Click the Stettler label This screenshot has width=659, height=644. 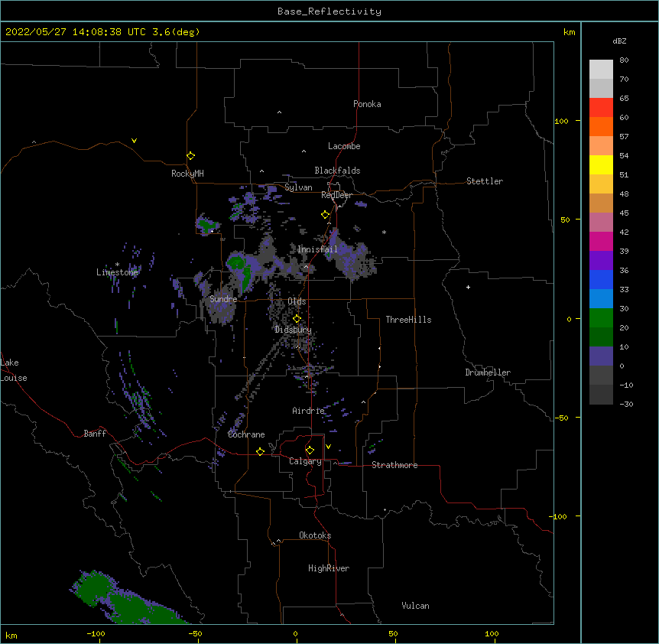coord(484,181)
